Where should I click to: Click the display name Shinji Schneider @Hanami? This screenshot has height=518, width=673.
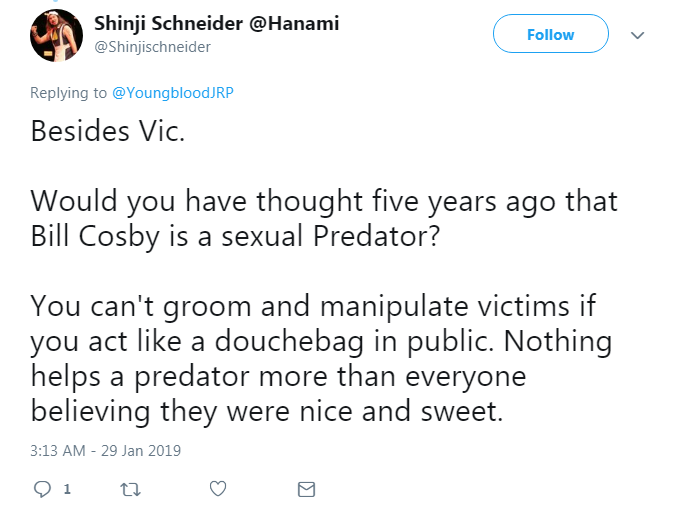(216, 23)
